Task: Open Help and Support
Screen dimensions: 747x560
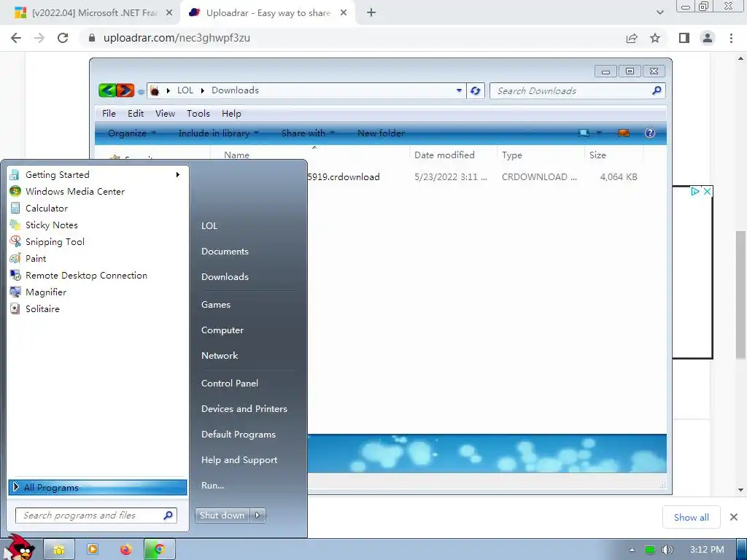Action: 239,460
